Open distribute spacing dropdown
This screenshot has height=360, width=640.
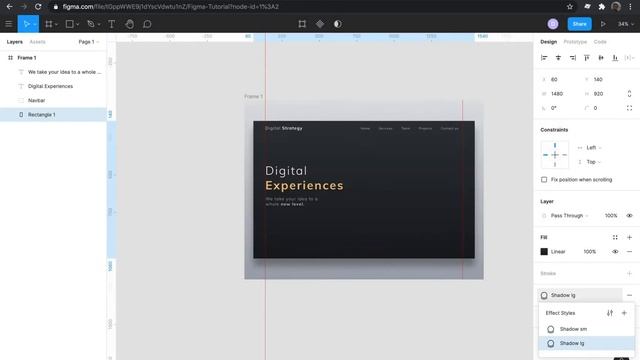click(x=630, y=58)
